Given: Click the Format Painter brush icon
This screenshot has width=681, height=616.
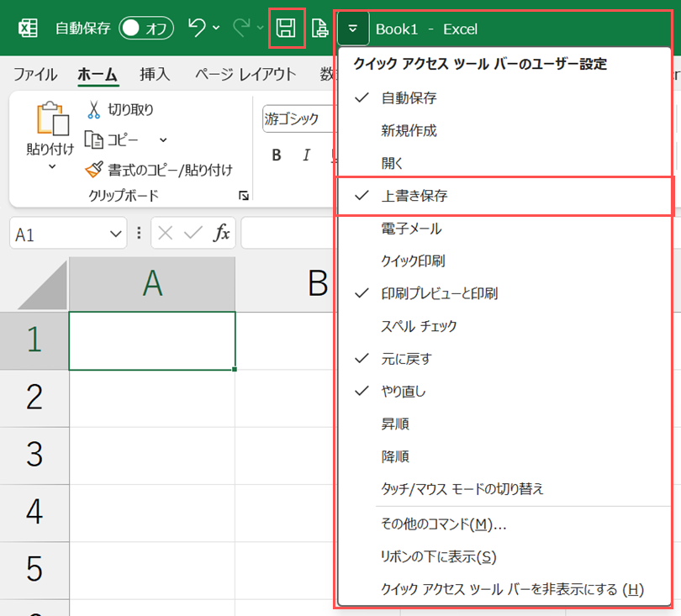Looking at the screenshot, I should coord(93,170).
